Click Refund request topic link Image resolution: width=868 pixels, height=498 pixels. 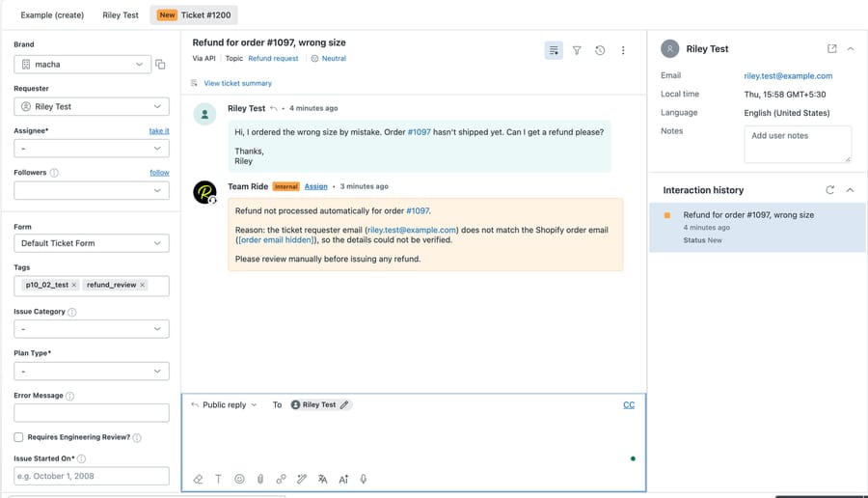(x=273, y=58)
